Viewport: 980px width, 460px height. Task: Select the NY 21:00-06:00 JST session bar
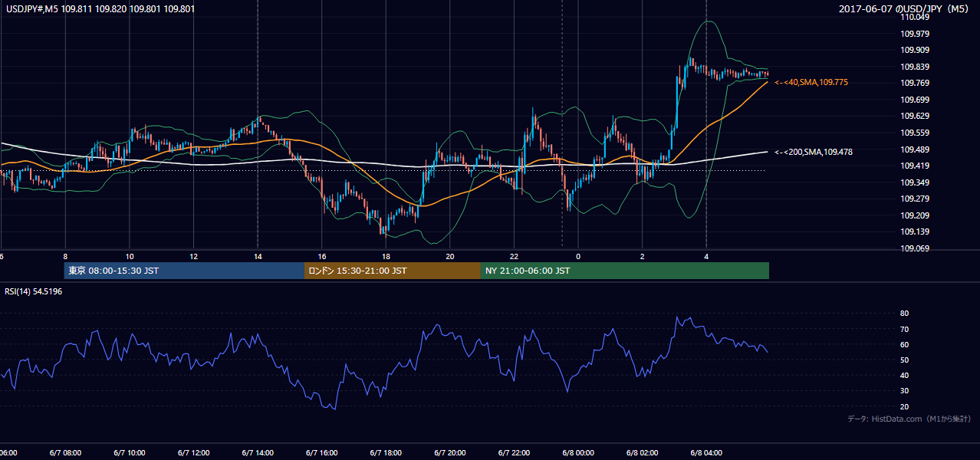tap(625, 271)
